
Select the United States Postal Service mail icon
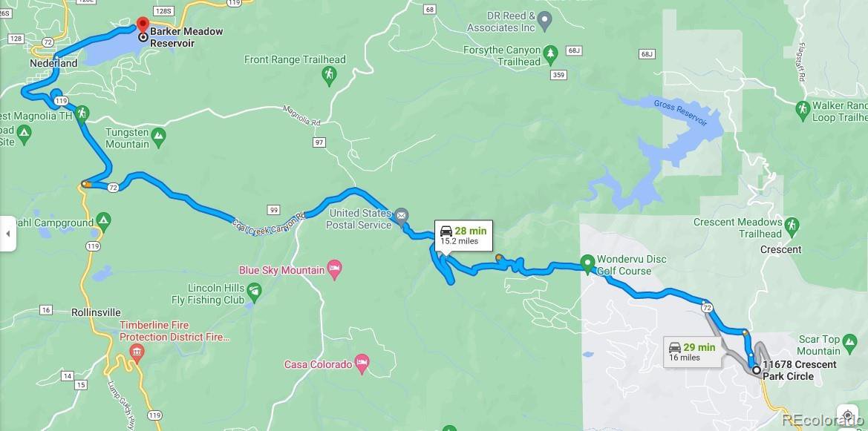pos(402,215)
